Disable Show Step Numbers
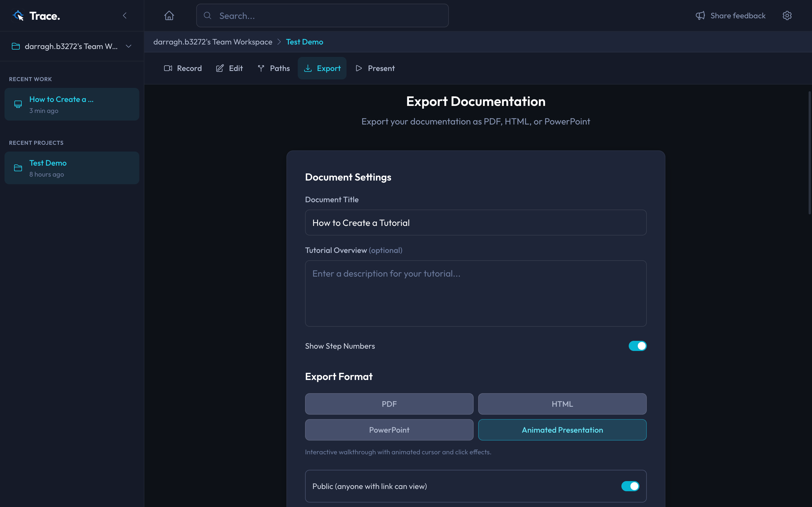The width and height of the screenshot is (812, 507). point(637,346)
